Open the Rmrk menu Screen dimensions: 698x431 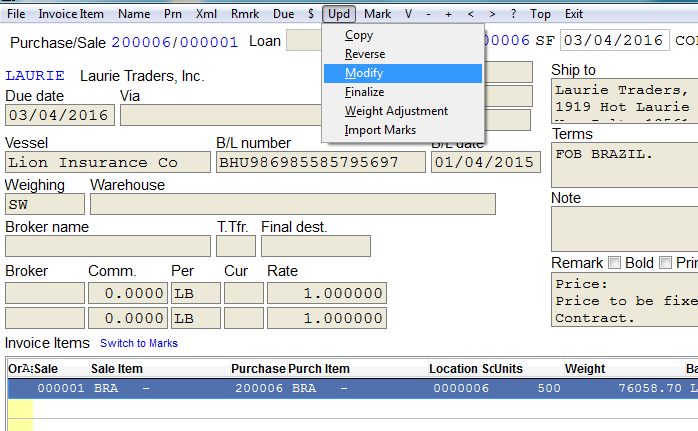tap(245, 14)
